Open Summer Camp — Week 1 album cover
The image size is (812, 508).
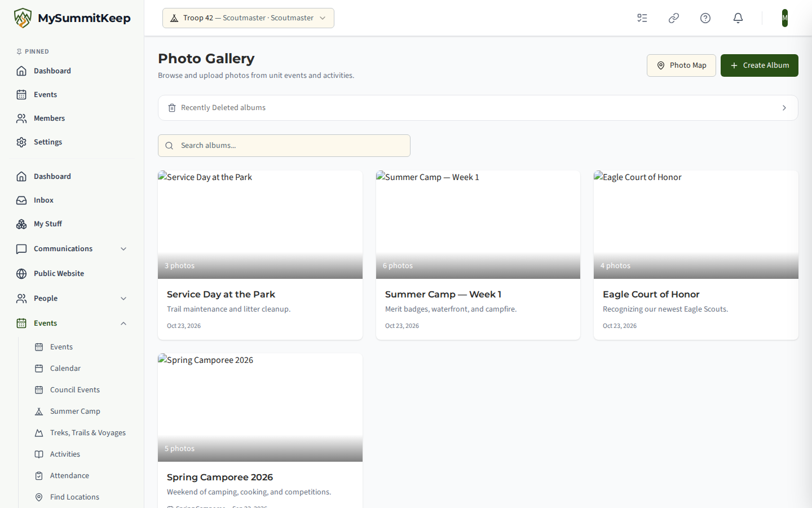tap(478, 225)
